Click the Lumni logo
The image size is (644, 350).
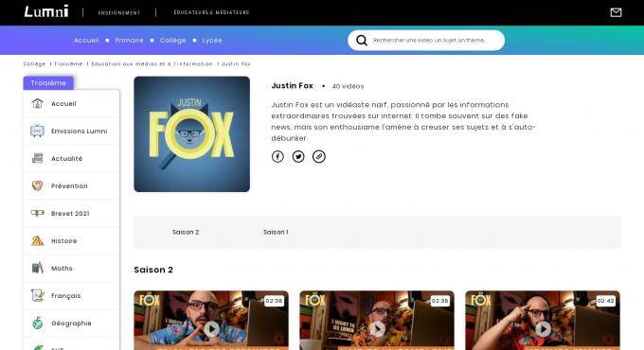46,11
